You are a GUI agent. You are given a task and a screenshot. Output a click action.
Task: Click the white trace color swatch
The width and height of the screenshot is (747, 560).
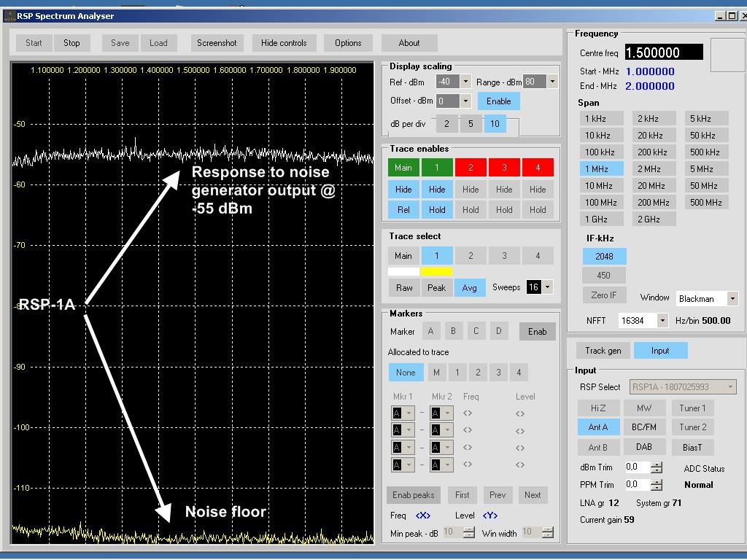[x=403, y=271]
